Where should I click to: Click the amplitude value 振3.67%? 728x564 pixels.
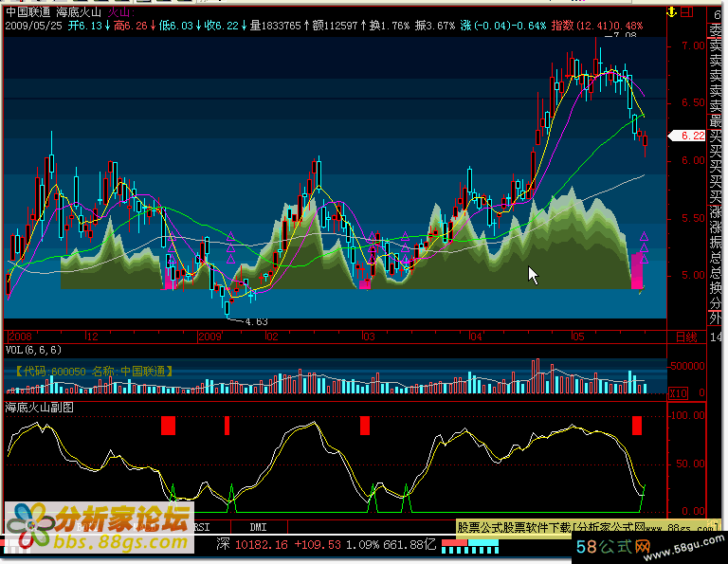coord(435,26)
